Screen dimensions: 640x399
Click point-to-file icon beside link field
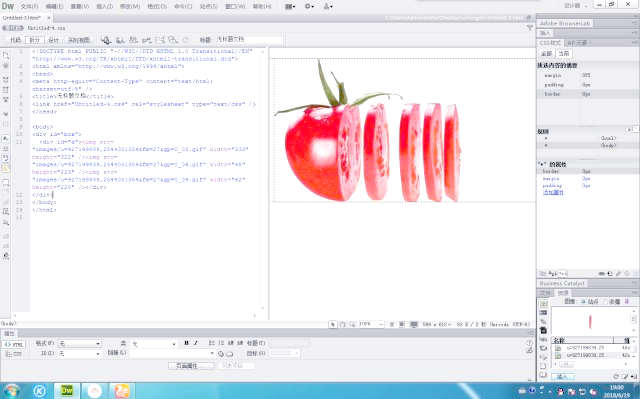pos(221,354)
